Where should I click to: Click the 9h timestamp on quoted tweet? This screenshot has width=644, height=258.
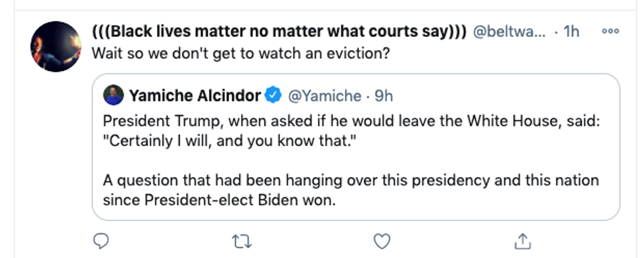pyautogui.click(x=384, y=96)
